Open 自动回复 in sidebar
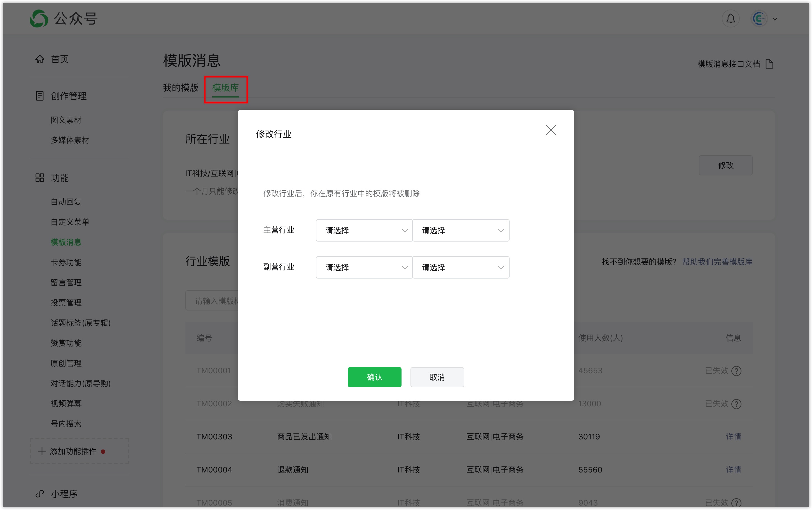The image size is (812, 510). 66,202
